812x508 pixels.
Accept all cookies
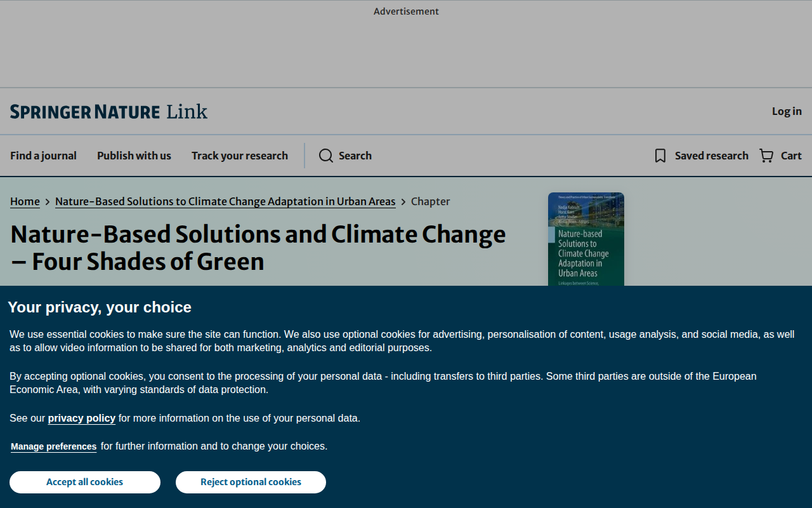(x=85, y=482)
